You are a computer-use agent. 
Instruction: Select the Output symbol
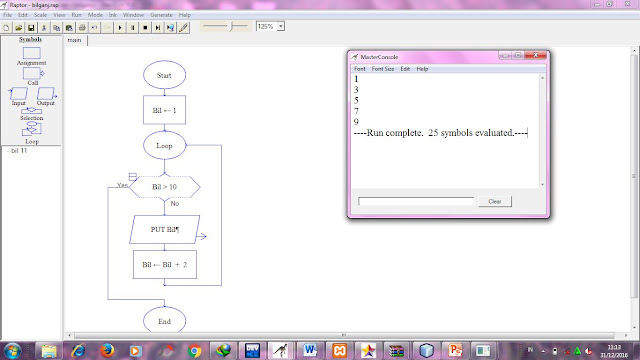tap(46, 93)
